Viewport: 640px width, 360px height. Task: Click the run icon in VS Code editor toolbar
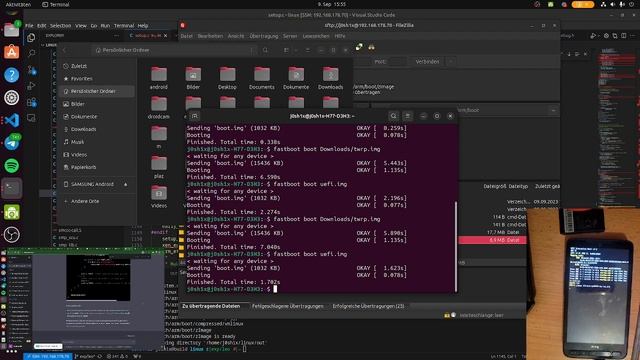[x=593, y=36]
